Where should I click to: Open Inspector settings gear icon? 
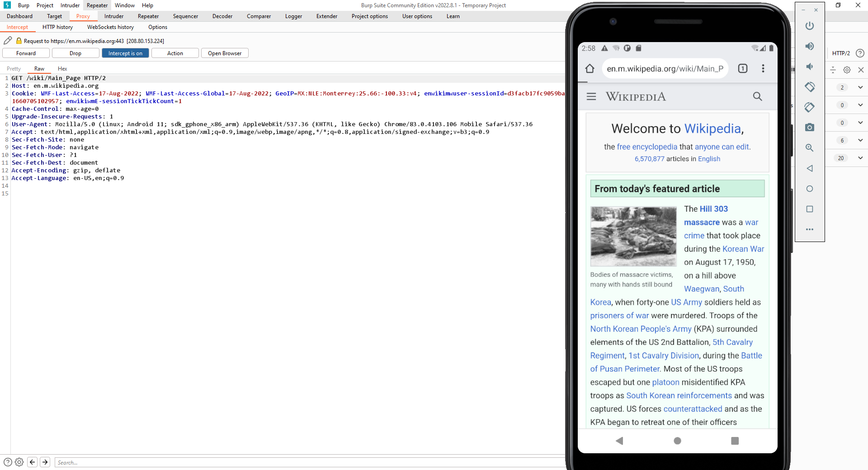[847, 70]
